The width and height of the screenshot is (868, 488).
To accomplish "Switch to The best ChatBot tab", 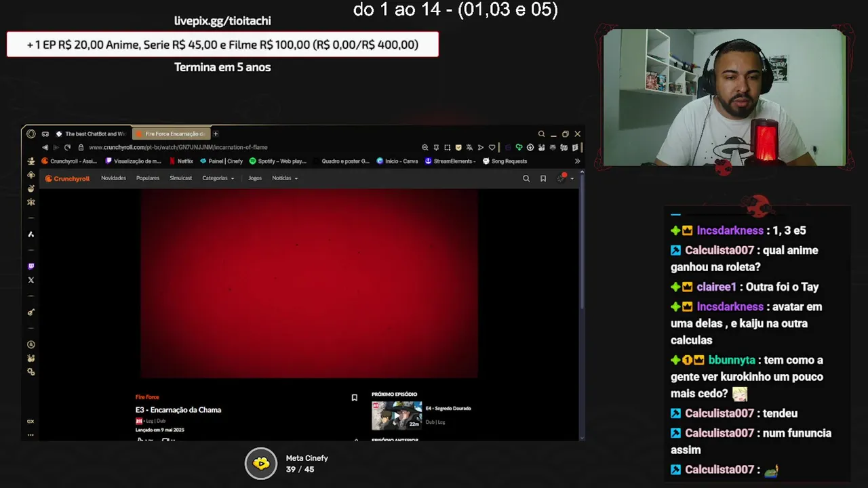I will (x=92, y=134).
